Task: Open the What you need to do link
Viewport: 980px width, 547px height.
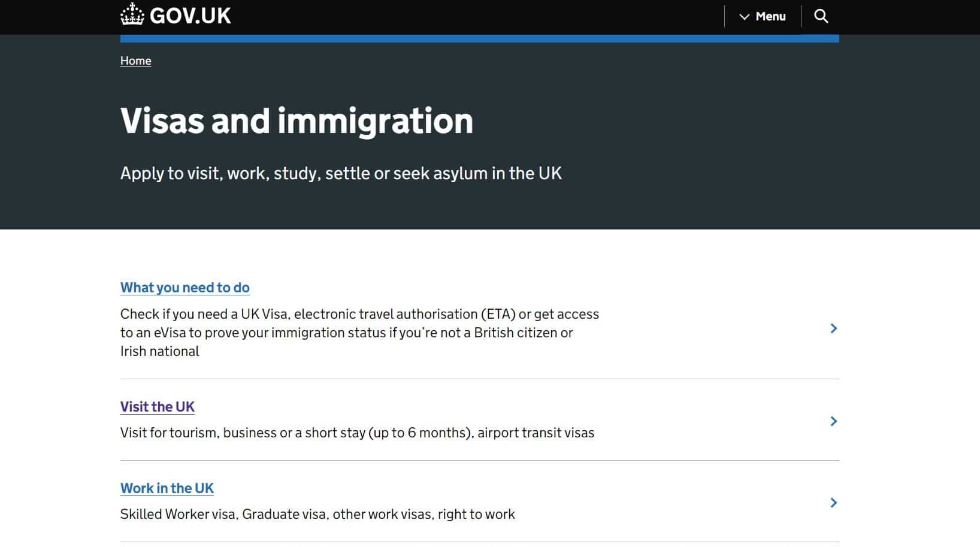Action: [184, 288]
